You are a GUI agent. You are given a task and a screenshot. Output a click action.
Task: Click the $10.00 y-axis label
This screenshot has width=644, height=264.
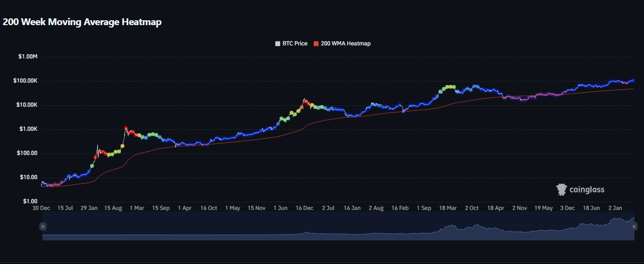[28, 177]
